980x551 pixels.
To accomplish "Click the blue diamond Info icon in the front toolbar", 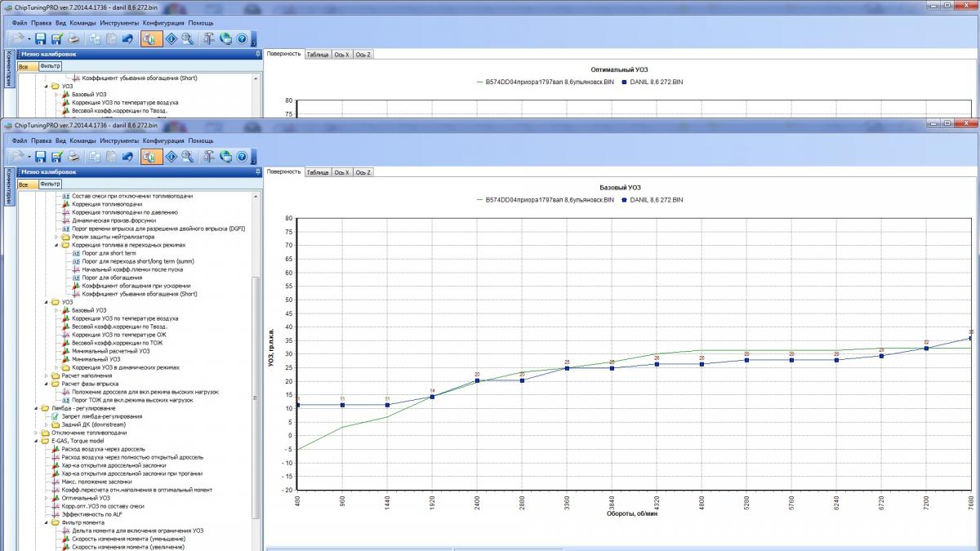I will (x=171, y=156).
